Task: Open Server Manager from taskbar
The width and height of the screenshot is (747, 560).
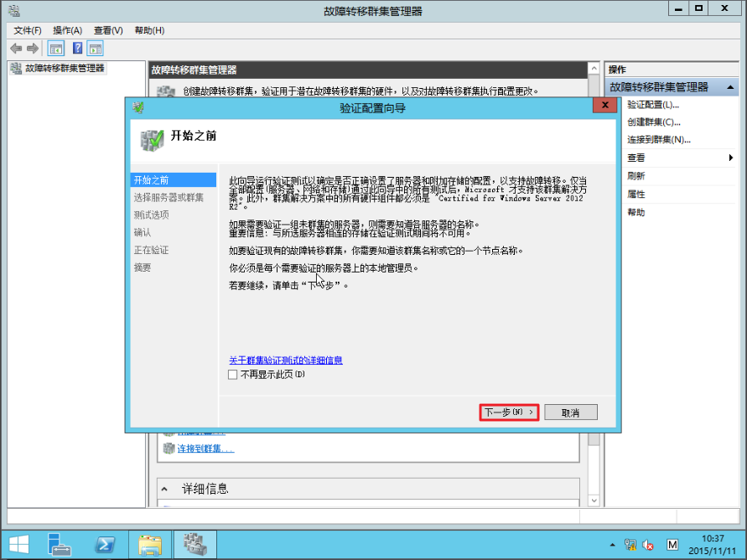Action: pos(59,544)
